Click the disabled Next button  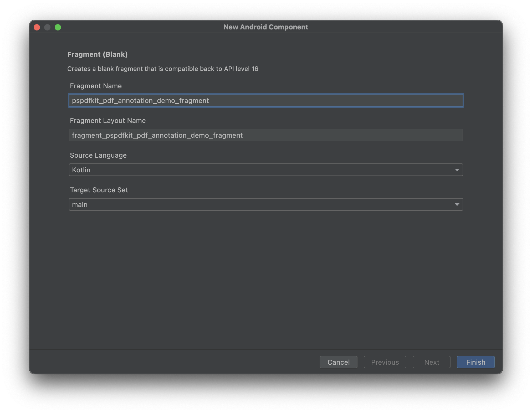click(x=431, y=362)
